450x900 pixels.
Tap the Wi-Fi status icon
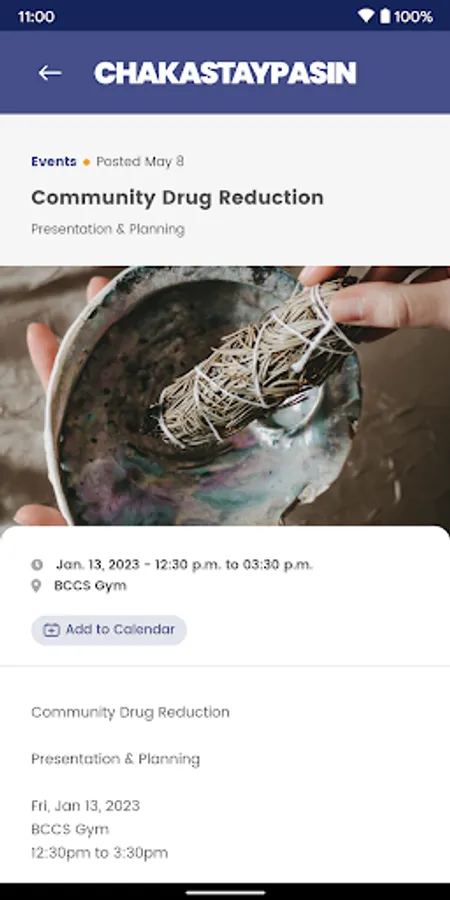[x=366, y=16]
